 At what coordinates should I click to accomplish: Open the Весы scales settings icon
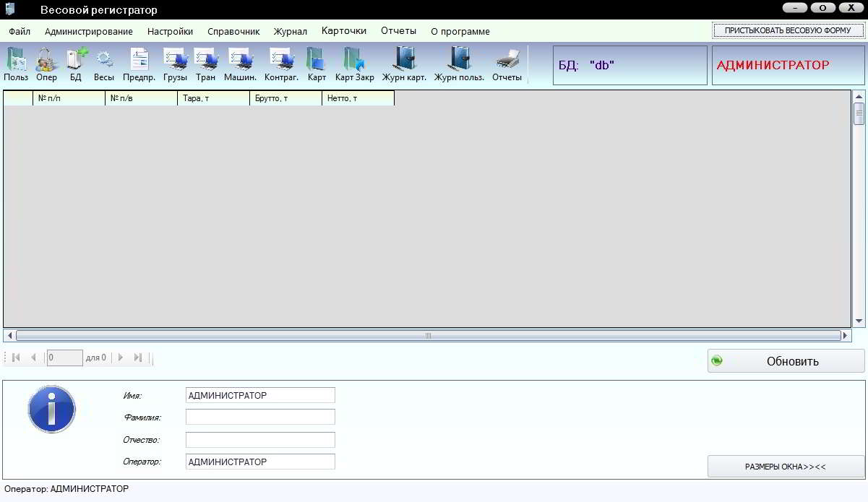pyautogui.click(x=104, y=63)
